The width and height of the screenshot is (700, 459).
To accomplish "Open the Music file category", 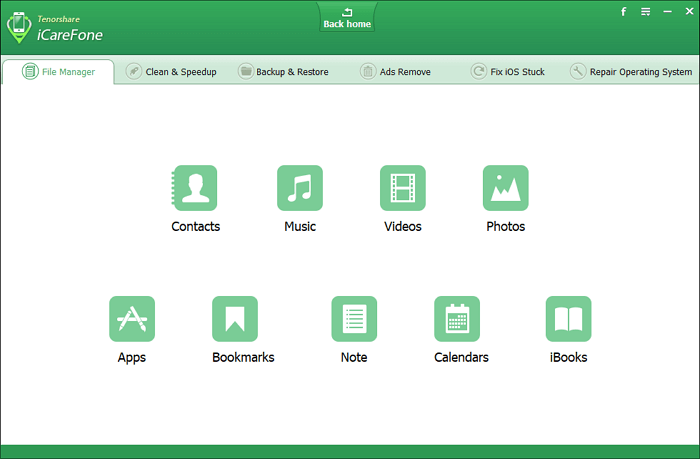I will [300, 188].
